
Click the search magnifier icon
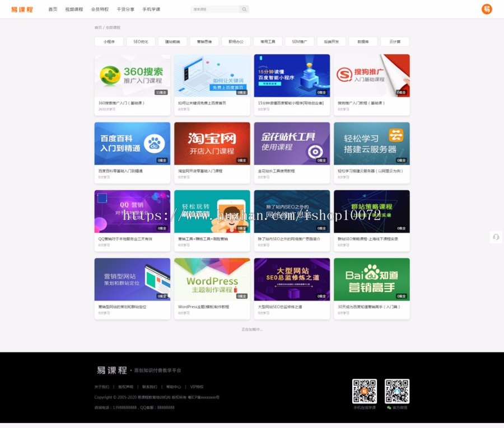244,10
